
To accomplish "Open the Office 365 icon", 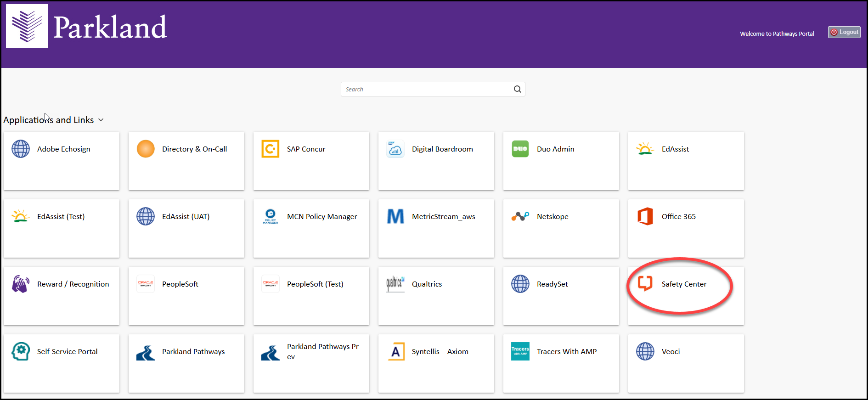I will (645, 216).
